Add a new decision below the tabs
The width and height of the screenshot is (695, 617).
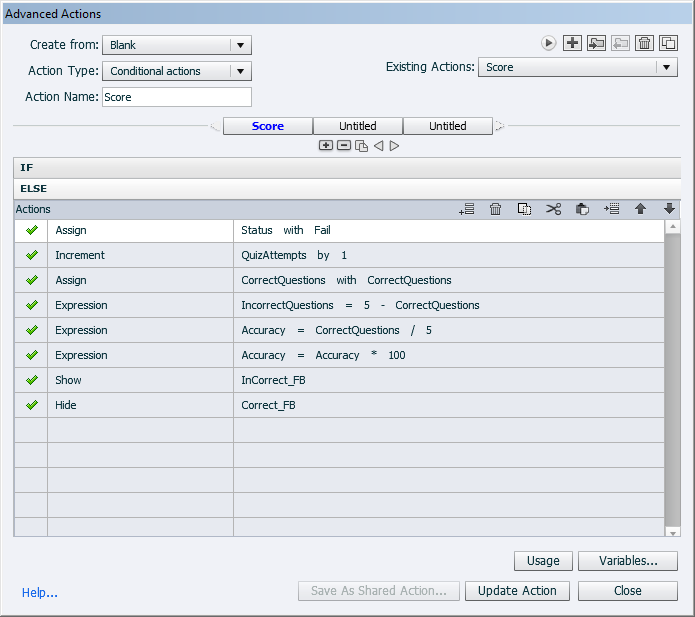(326, 146)
